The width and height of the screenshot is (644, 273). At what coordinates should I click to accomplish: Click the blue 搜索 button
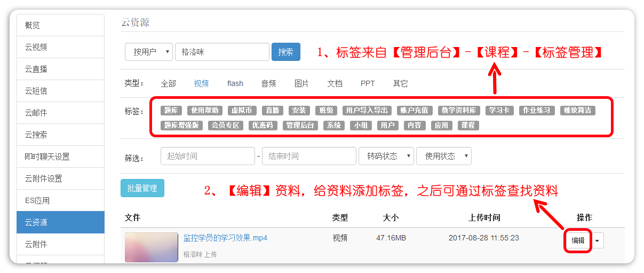285,52
